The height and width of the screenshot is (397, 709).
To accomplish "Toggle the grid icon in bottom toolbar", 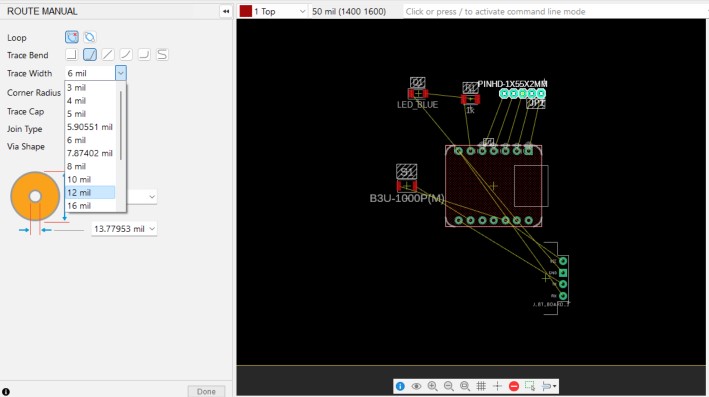I will [481, 386].
